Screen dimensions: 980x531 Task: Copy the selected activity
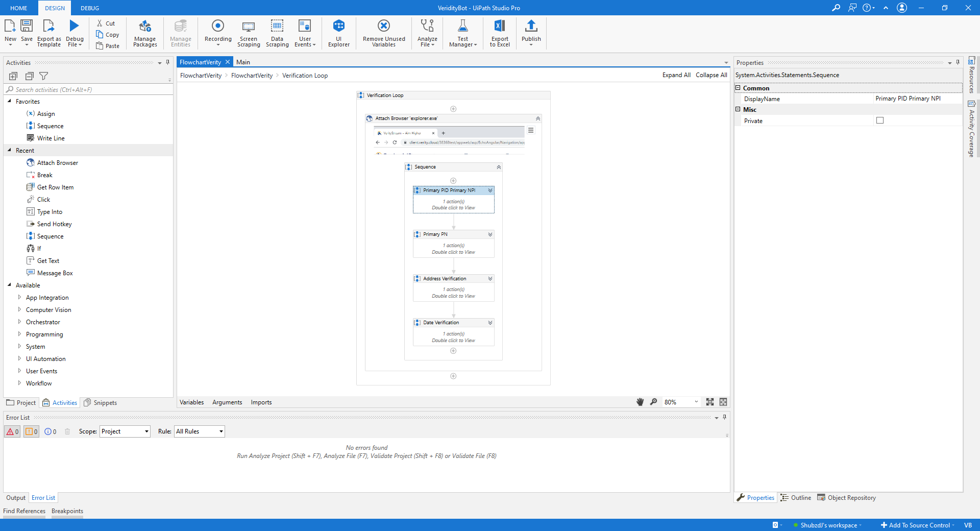[x=108, y=35]
